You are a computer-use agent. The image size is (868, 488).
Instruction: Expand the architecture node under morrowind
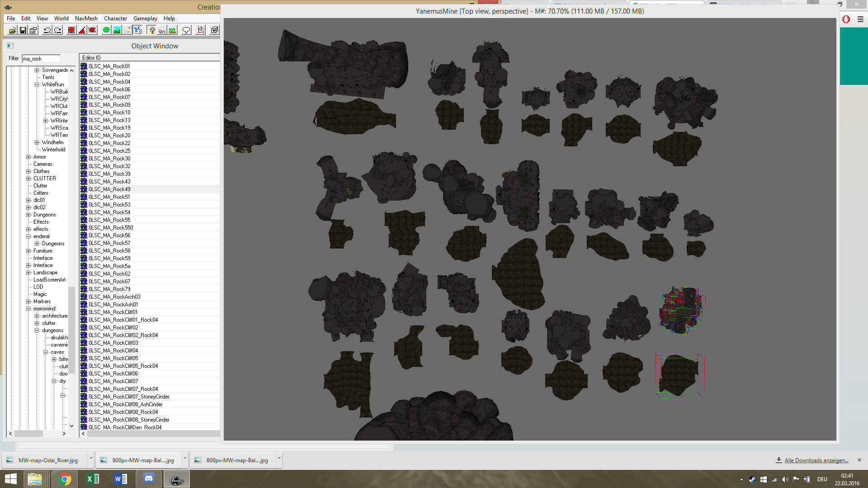coord(37,316)
